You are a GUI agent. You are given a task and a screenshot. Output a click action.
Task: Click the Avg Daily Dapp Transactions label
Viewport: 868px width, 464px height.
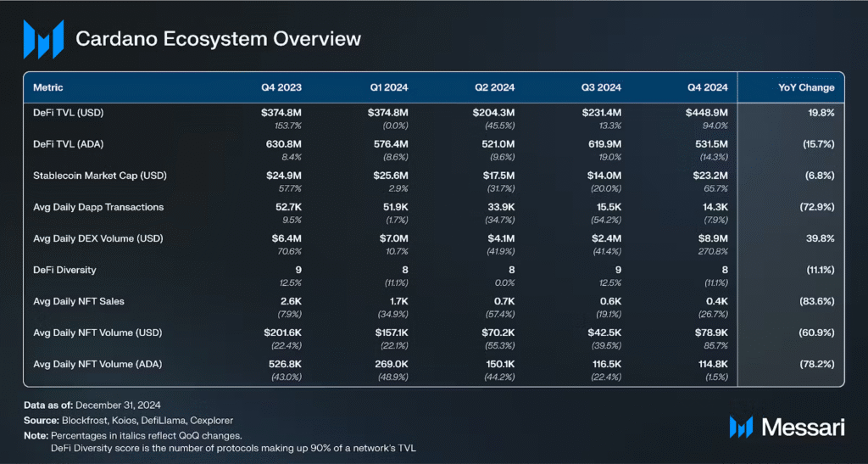click(98, 207)
